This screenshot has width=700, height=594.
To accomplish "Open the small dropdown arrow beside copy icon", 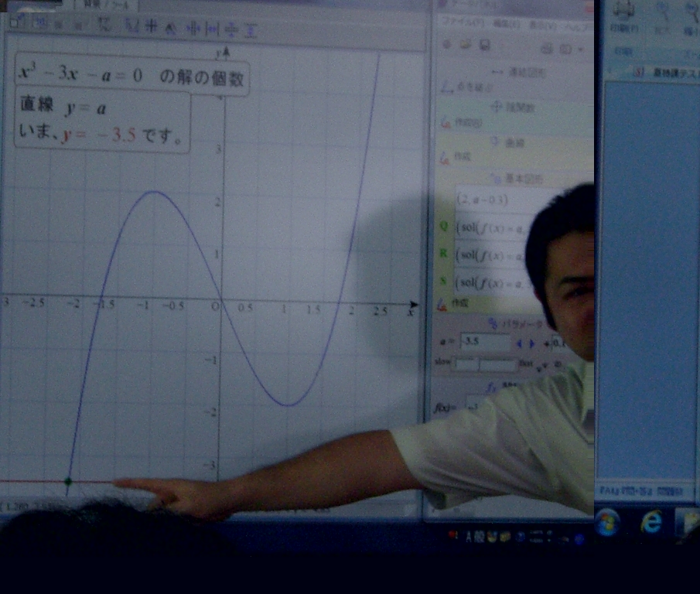I will tap(580, 49).
